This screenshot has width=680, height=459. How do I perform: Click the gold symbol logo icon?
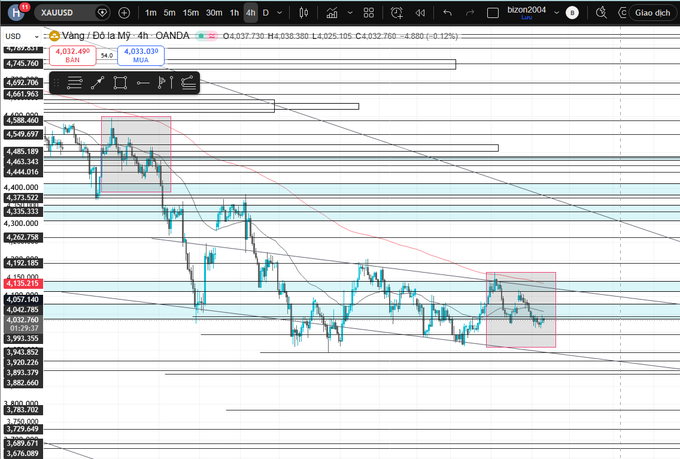click(x=54, y=36)
